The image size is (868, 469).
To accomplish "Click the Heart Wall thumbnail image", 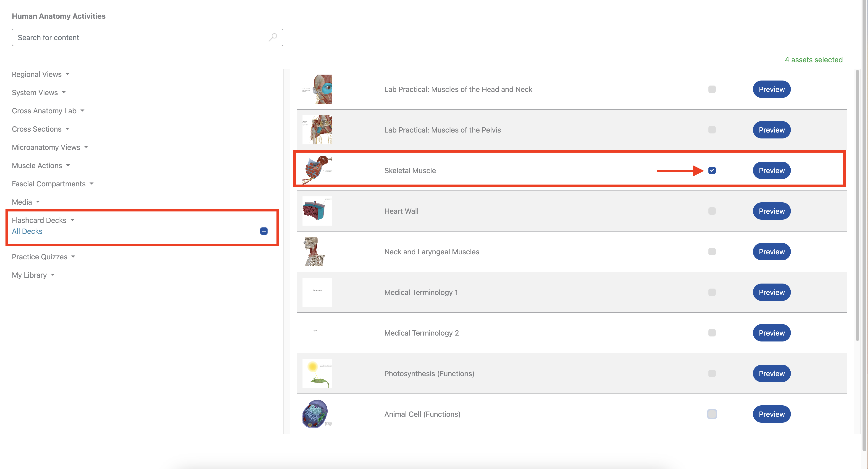I will coord(317,211).
